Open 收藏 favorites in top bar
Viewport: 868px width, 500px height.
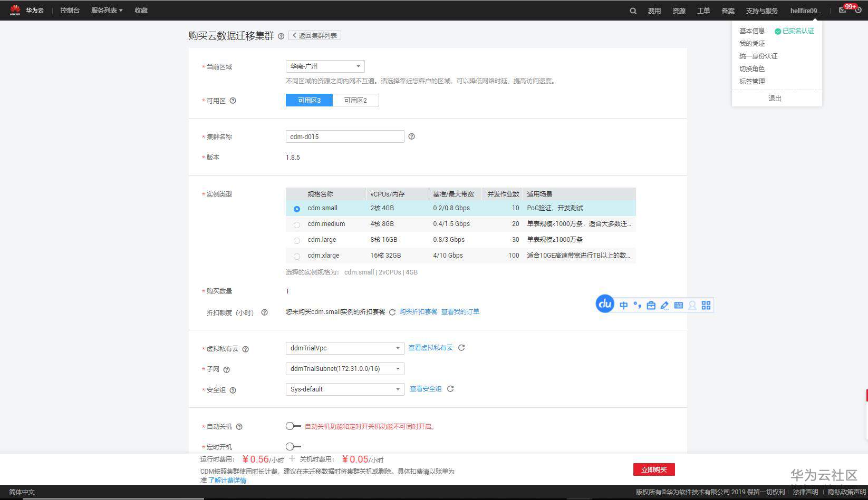click(x=141, y=11)
